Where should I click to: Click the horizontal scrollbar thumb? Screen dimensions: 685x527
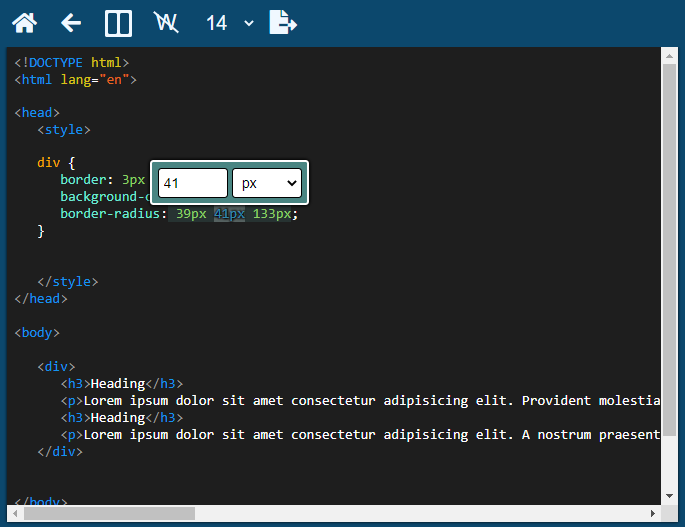tap(109, 513)
